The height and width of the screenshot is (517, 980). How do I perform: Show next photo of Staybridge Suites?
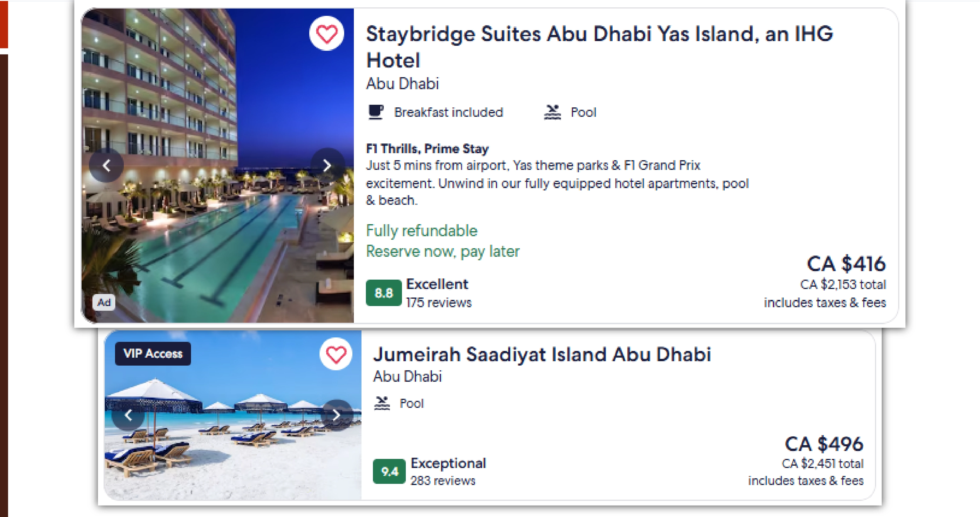click(x=327, y=165)
